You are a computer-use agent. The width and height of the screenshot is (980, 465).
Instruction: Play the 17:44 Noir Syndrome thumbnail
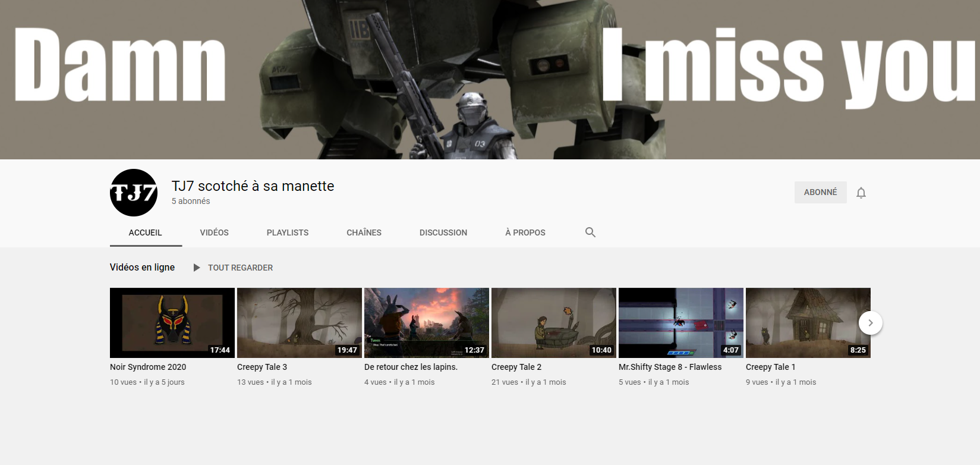[172, 323]
